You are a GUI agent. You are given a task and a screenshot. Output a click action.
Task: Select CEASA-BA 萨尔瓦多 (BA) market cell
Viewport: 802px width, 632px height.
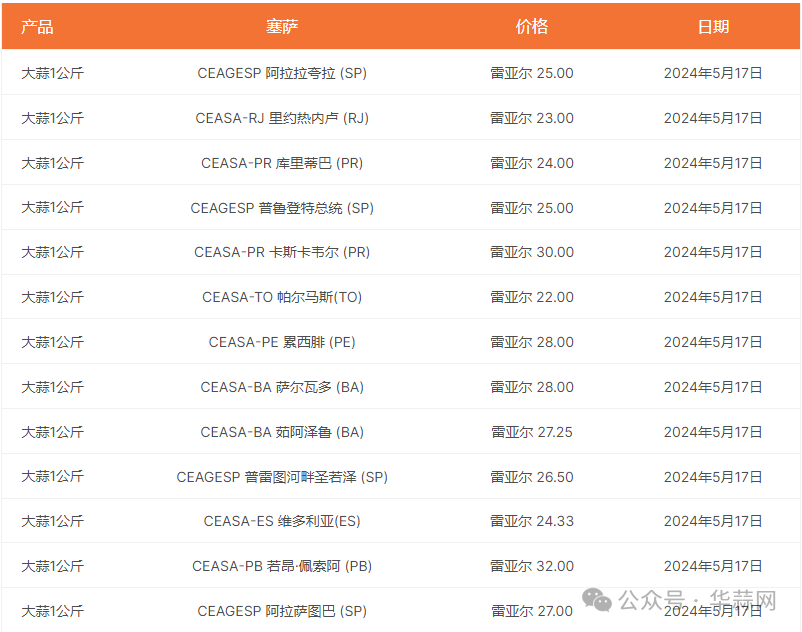click(x=282, y=387)
